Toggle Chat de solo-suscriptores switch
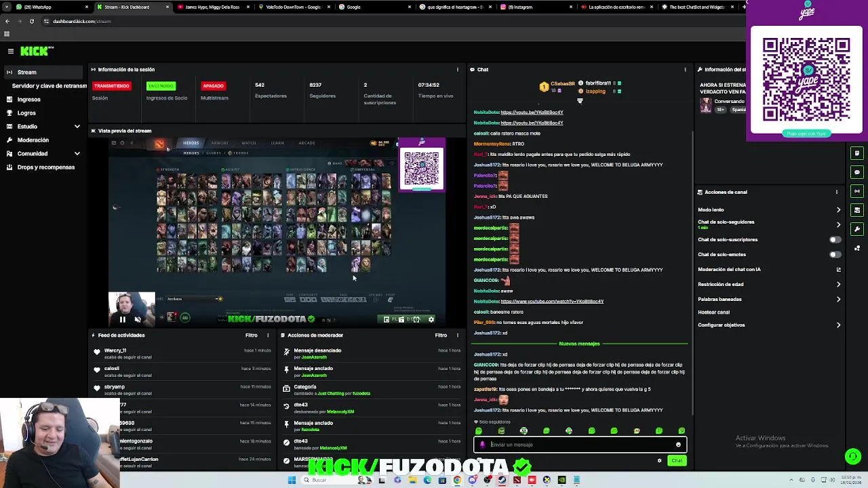Viewport: 868px width, 488px height. click(x=835, y=239)
